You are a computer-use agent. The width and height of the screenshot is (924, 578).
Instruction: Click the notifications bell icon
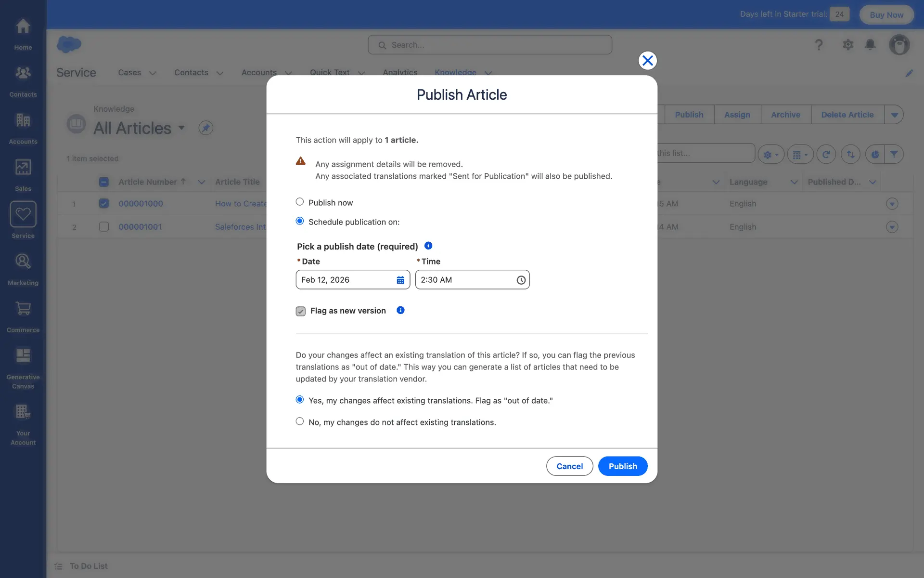coord(870,45)
